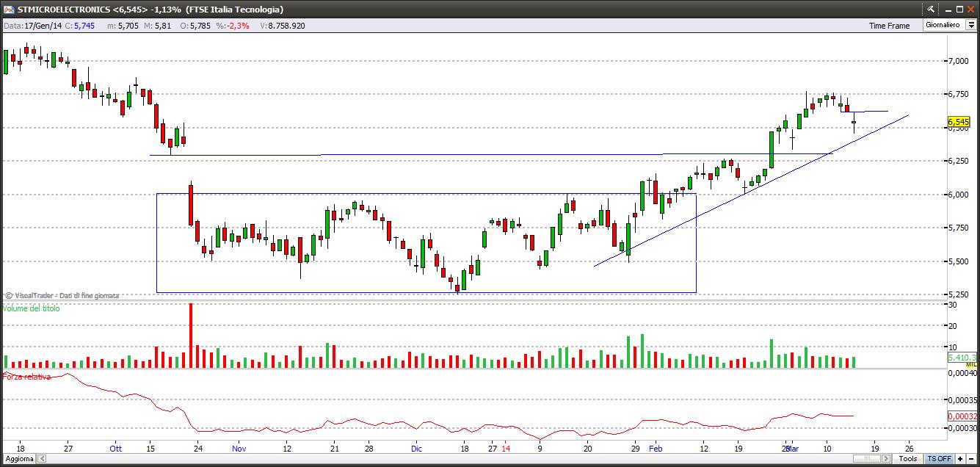Toggle the TS OFF button

(939, 459)
